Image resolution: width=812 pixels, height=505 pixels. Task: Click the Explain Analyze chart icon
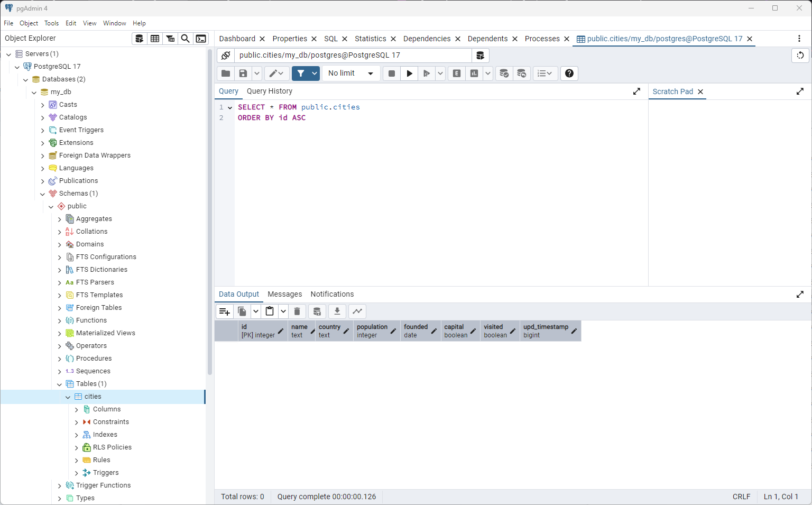(474, 74)
